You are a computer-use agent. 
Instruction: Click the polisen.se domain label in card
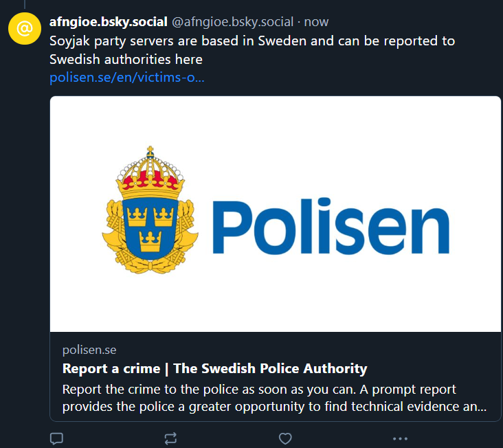tap(85, 350)
